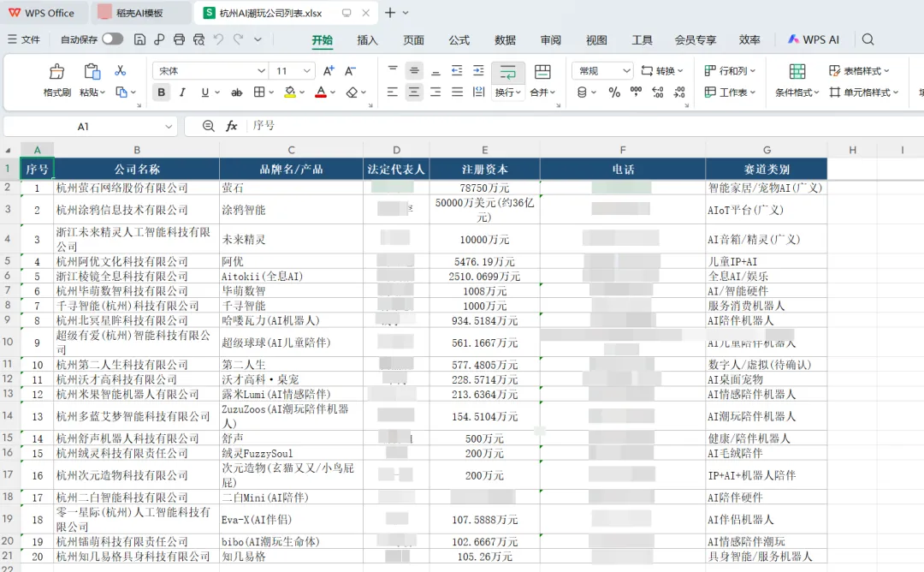Expand quick access toolbar customize arrow
This screenshot has width=924, height=572.
pyautogui.click(x=258, y=39)
